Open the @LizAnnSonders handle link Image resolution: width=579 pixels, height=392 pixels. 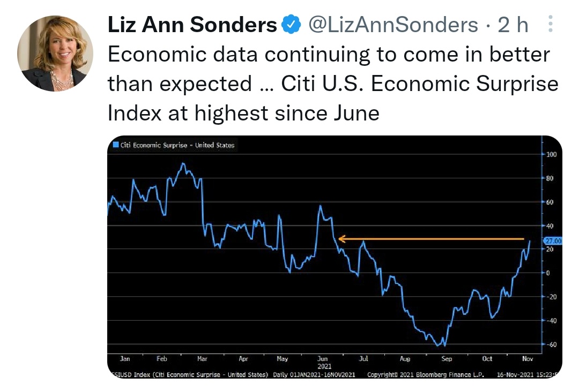point(391,24)
